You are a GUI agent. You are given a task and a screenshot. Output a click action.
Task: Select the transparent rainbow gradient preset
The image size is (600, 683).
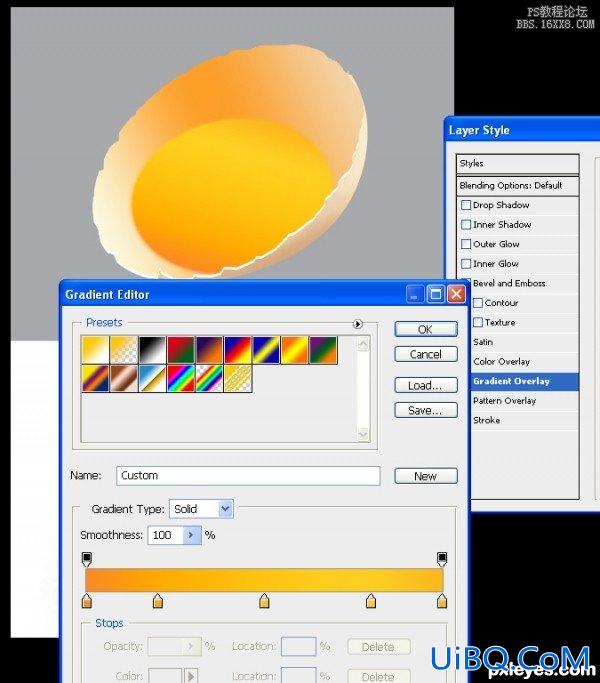click(x=209, y=379)
